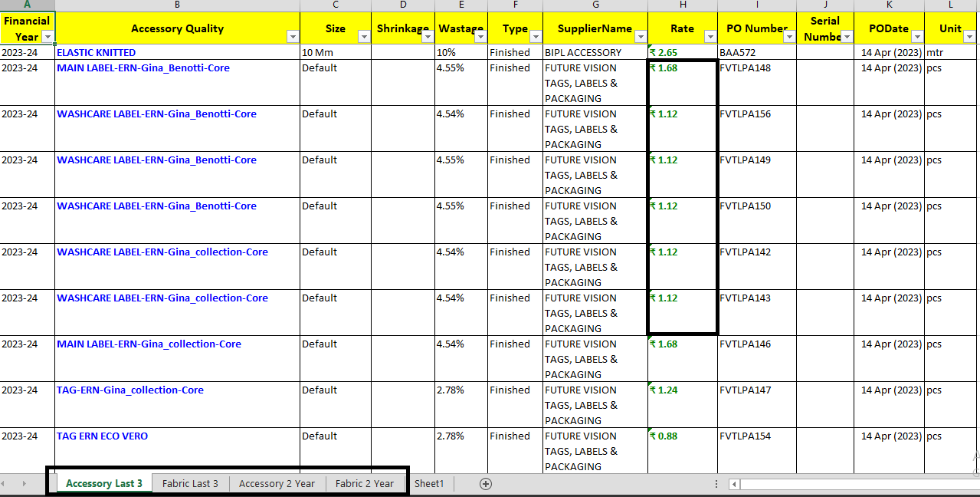This screenshot has width=980, height=497.
Task: Open the Accessory Quality filter dropdown
Action: tap(292, 37)
